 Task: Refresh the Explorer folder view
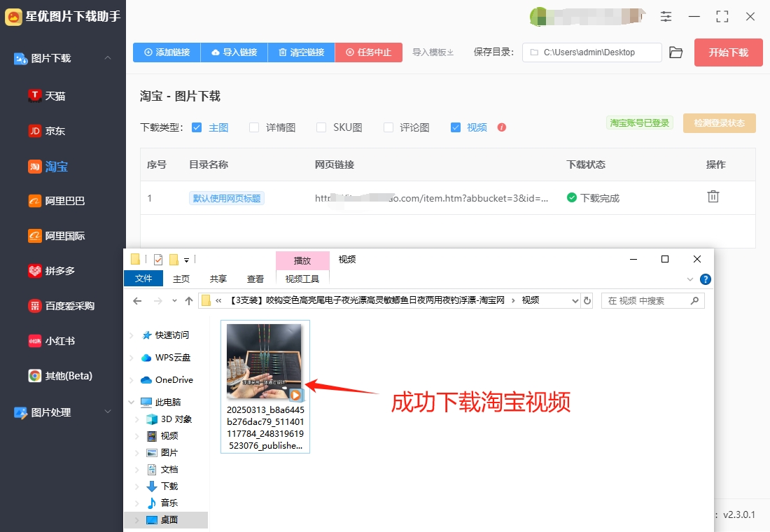pyautogui.click(x=587, y=300)
